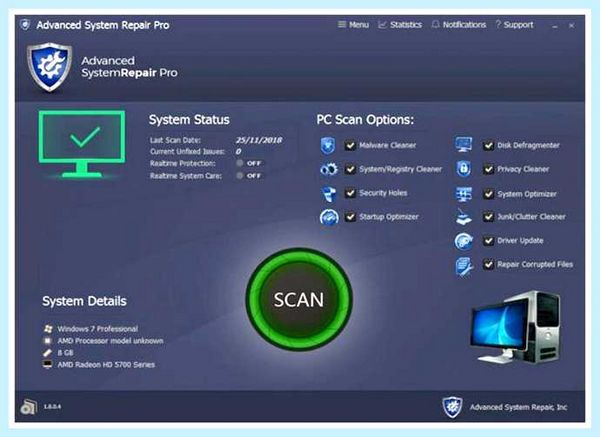The height and width of the screenshot is (437, 600).
Task: Uncheck the Privacy Cleaner checkbox
Action: click(x=488, y=169)
